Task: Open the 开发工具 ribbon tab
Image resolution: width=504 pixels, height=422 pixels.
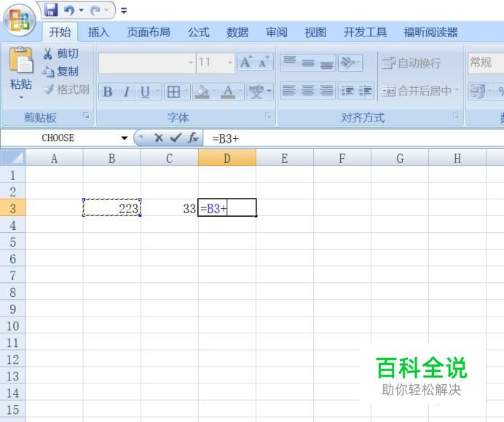Action: [x=365, y=32]
